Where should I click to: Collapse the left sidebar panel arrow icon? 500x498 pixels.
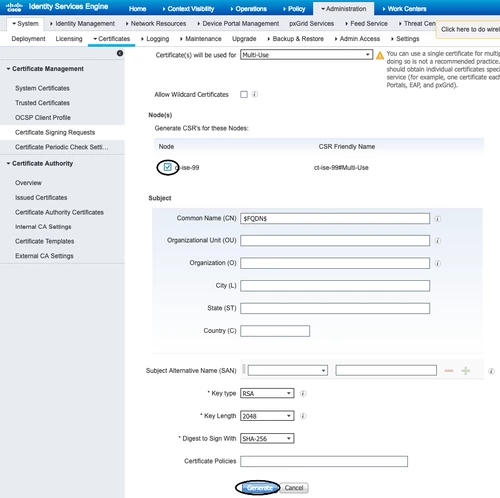tap(120, 53)
